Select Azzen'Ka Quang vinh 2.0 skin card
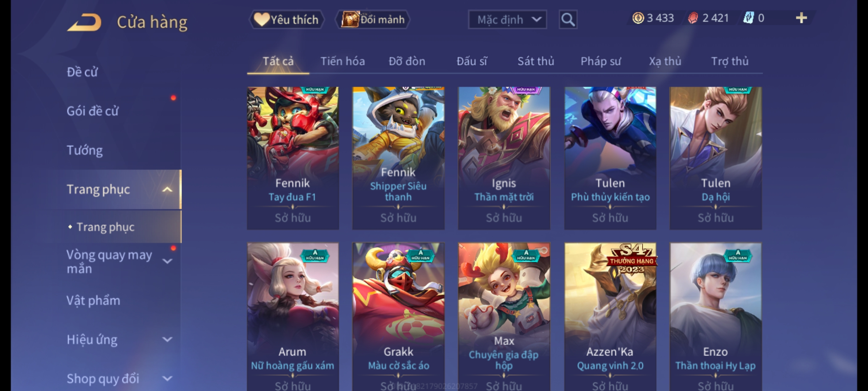This screenshot has width=868, height=391. 610,317
